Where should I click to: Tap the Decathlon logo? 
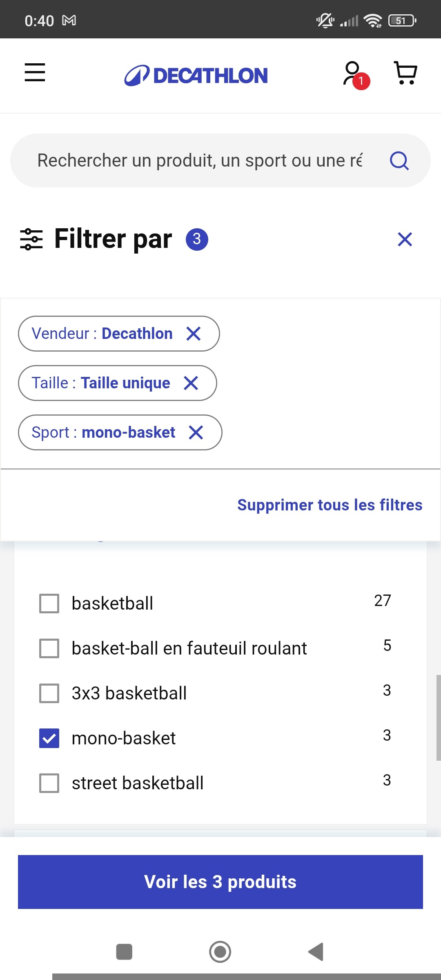pyautogui.click(x=196, y=76)
